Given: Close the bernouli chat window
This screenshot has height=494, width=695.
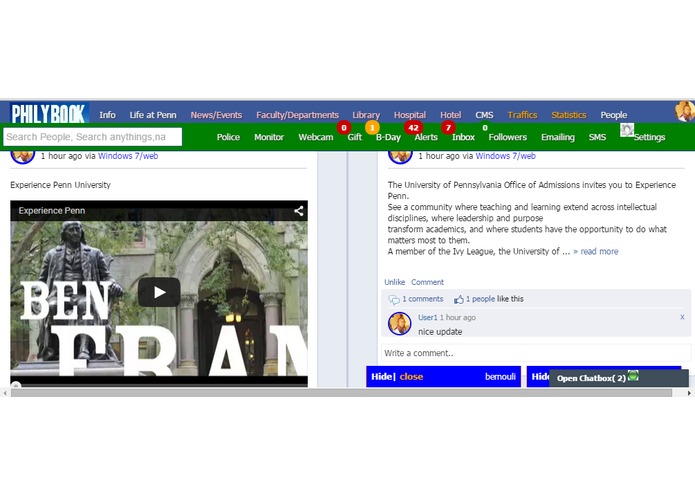Looking at the screenshot, I should coord(411,377).
